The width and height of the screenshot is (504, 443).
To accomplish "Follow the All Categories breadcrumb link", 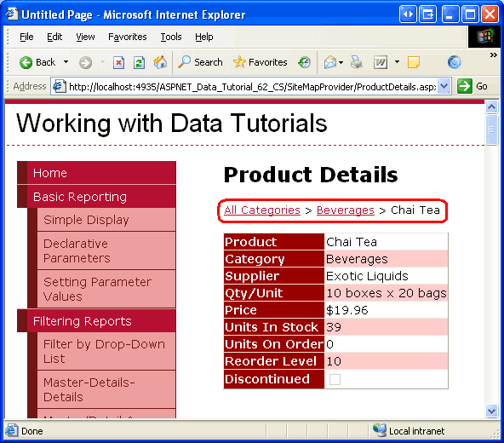I will pyautogui.click(x=262, y=210).
